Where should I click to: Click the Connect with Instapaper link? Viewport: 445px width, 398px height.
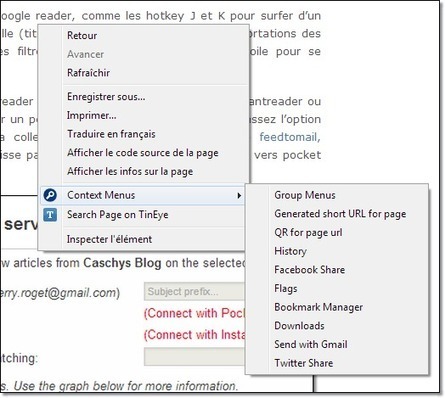coord(194,335)
